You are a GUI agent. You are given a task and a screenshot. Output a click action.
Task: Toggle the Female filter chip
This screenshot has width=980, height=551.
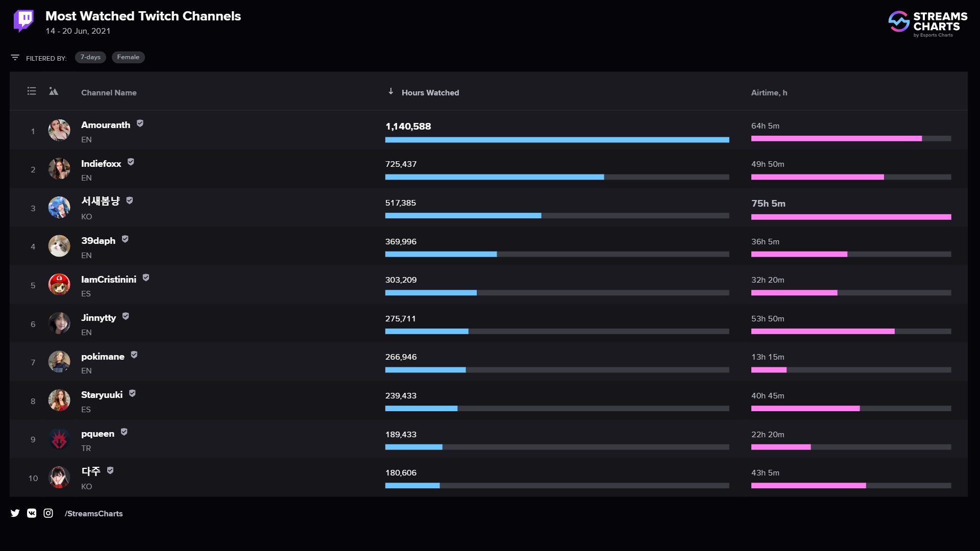128,57
